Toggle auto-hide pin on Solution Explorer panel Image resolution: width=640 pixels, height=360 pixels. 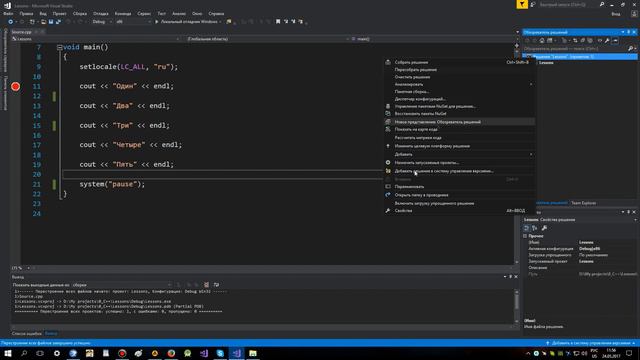[629, 32]
